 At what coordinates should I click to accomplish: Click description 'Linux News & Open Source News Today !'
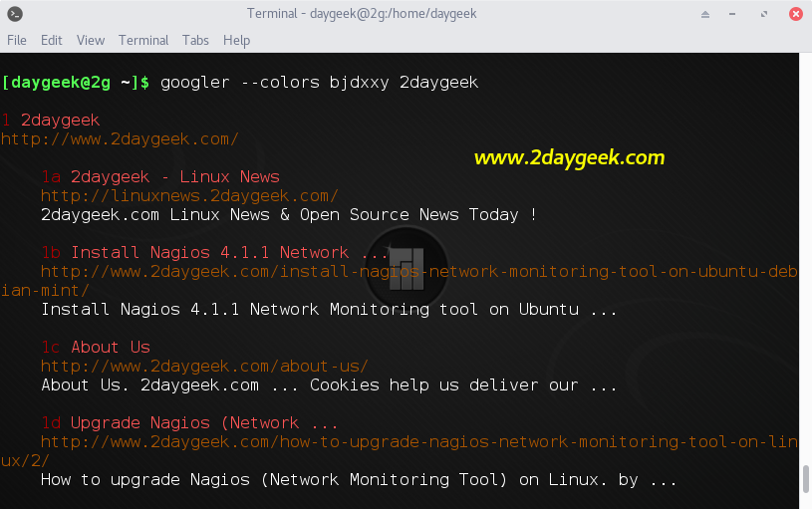point(353,215)
